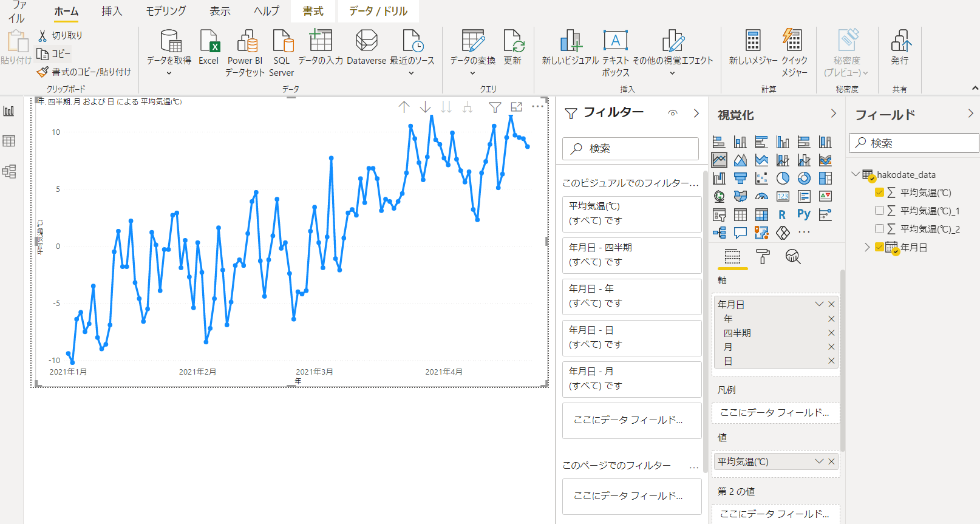980x524 pixels.
Task: Open the Format paint roller pane
Action: (763, 256)
